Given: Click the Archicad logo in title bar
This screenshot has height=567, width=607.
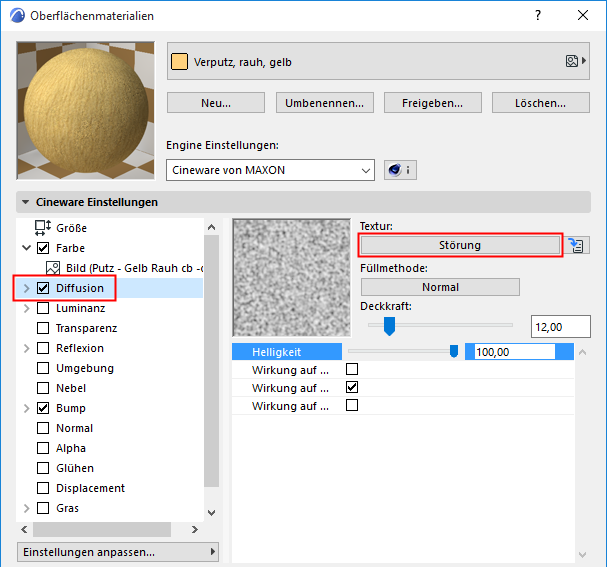Looking at the screenshot, I should (x=17, y=15).
